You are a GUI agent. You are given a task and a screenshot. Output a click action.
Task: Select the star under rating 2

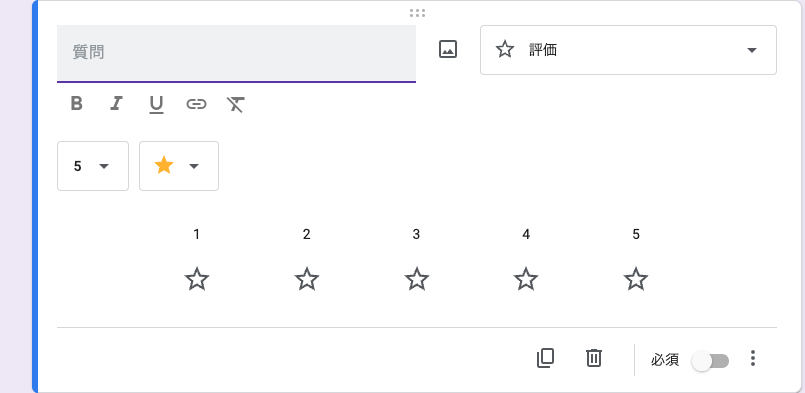(x=306, y=279)
